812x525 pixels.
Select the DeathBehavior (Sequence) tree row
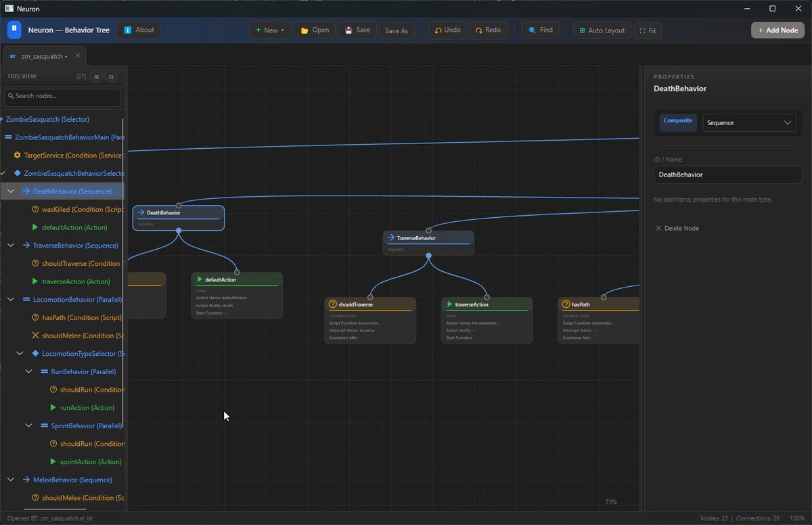pyautogui.click(x=62, y=191)
